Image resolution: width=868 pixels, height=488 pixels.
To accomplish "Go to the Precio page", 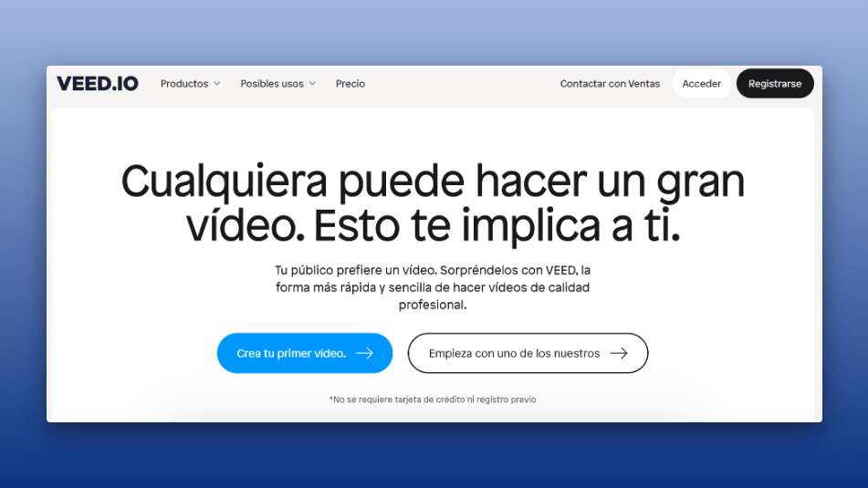I will [350, 84].
